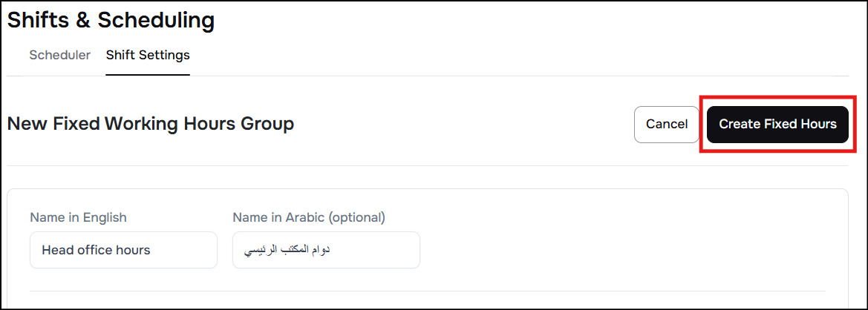Click the optional Arabic name text box

click(326, 250)
